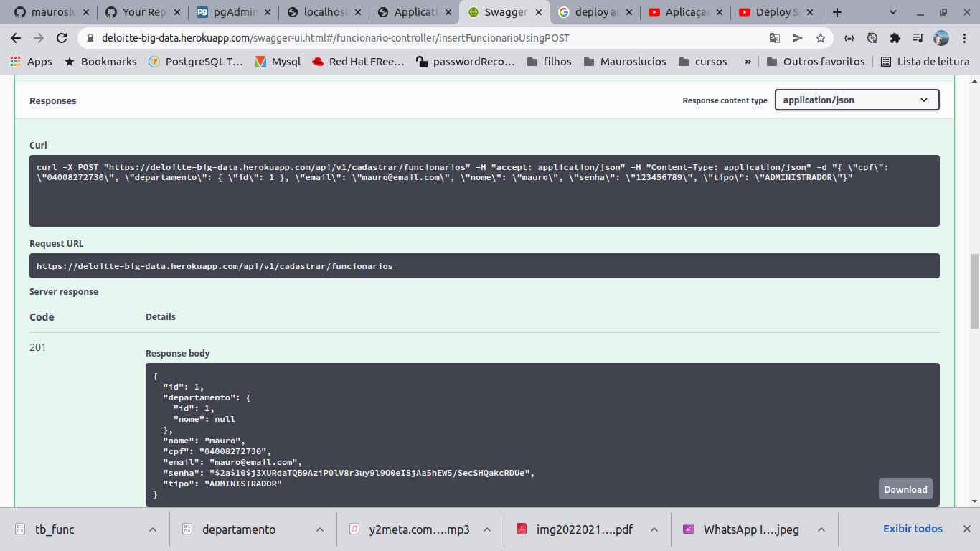Click the Request URL value text
The width and height of the screenshot is (980, 551).
pyautogui.click(x=215, y=266)
